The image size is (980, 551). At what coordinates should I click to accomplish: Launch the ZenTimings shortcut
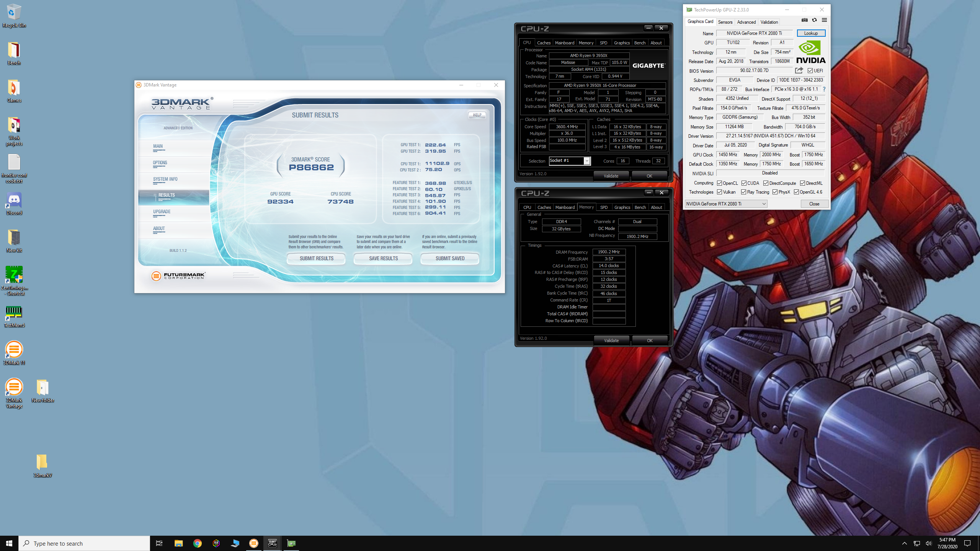click(14, 280)
